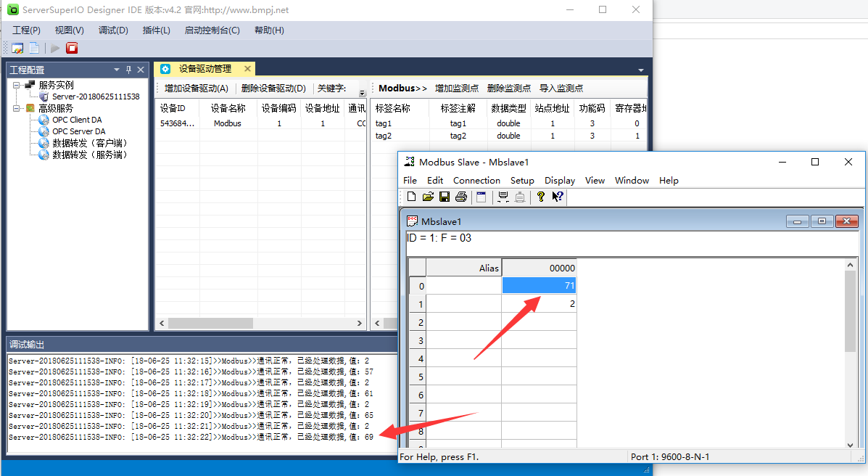Click the context help arrow-question icon

point(558,197)
